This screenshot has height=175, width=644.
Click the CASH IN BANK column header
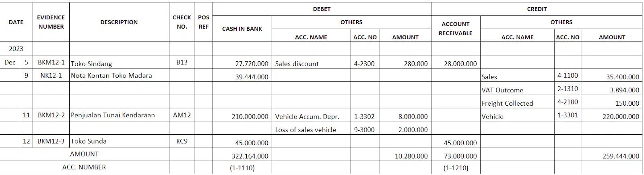pyautogui.click(x=242, y=29)
